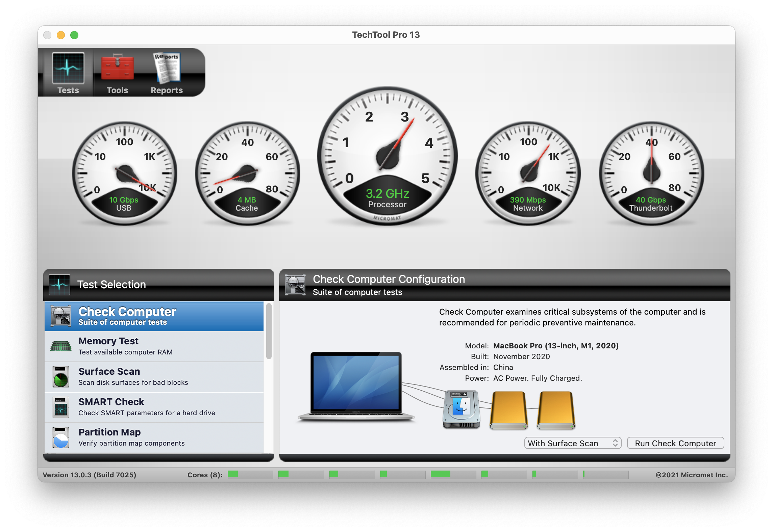Select the SMART Check test
This screenshot has width=773, height=532.
tap(154, 407)
